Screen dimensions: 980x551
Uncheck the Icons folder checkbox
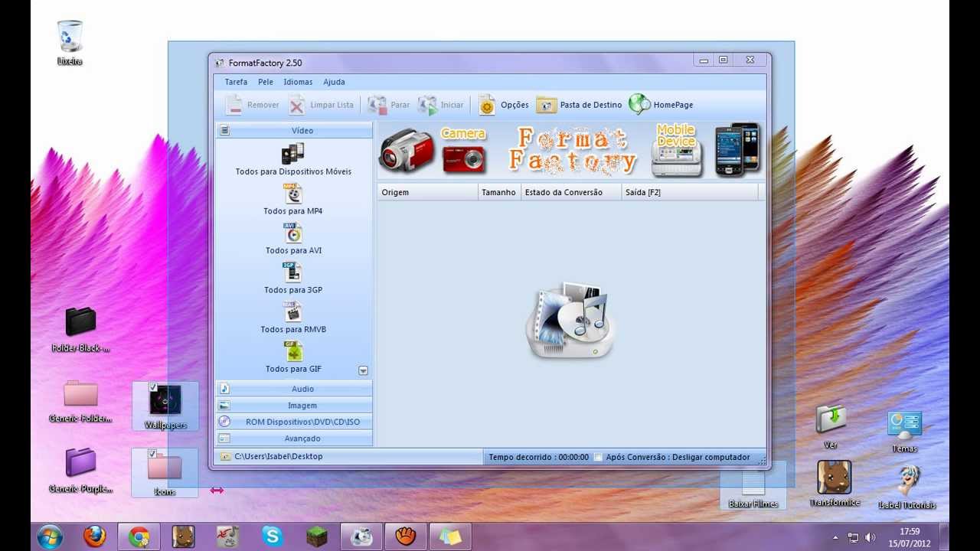(x=153, y=454)
